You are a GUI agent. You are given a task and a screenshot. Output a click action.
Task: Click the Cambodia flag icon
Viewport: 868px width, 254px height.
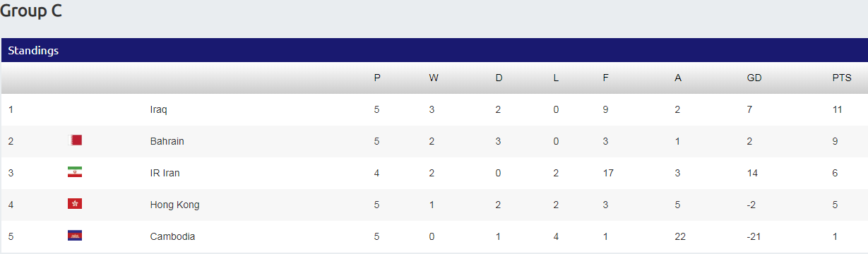(x=75, y=236)
